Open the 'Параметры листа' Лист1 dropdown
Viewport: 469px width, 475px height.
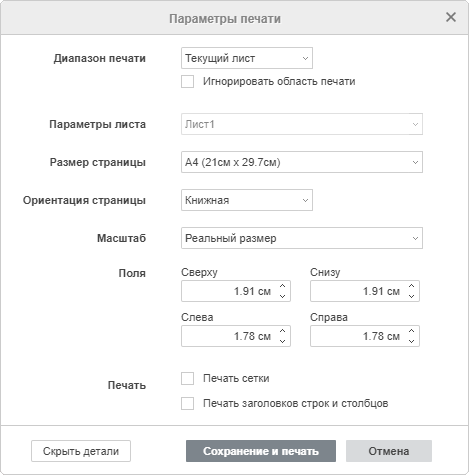pyautogui.click(x=302, y=124)
